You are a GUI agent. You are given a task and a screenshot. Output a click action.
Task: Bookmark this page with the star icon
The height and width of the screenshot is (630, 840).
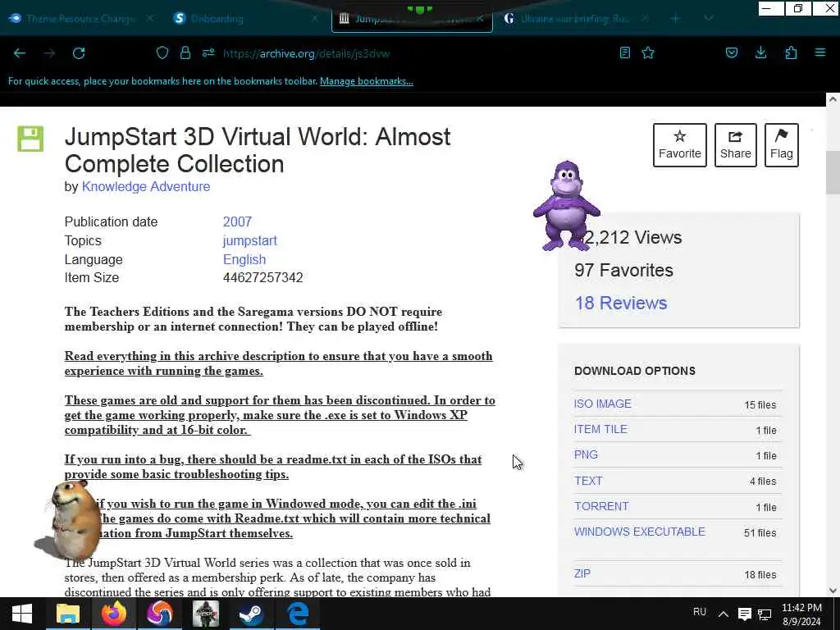pyautogui.click(x=648, y=52)
